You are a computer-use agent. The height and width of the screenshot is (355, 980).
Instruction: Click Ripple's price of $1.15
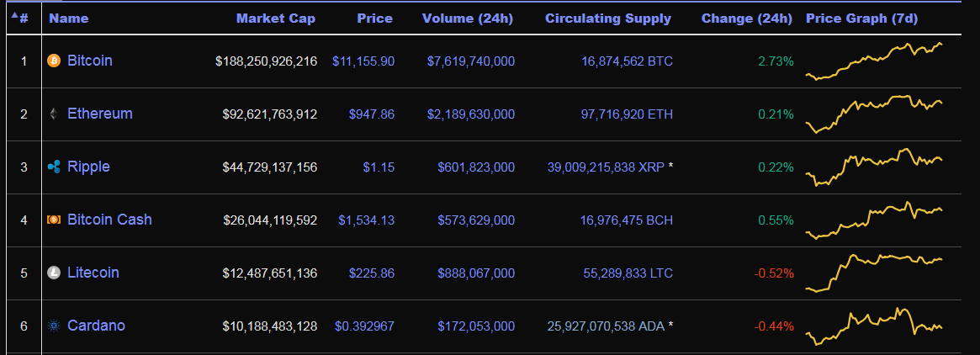click(x=378, y=167)
